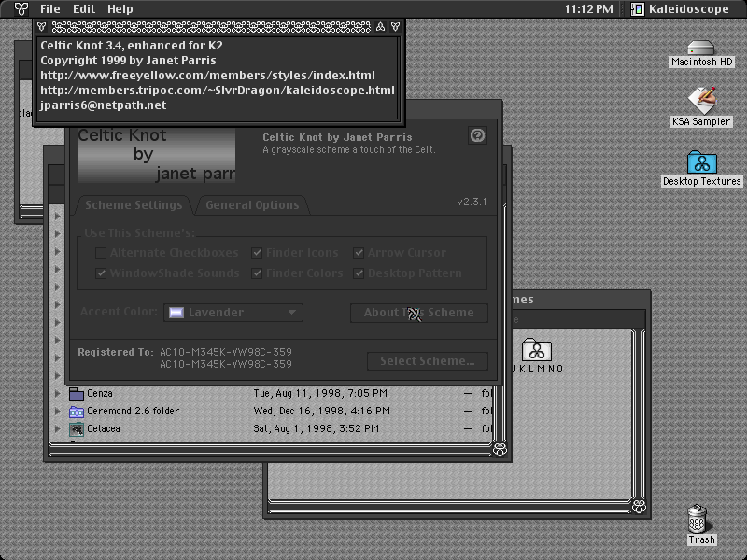The image size is (747, 560).
Task: Click date Wed, Dec 16, 1998, 4:16 PM
Action: coord(321,411)
